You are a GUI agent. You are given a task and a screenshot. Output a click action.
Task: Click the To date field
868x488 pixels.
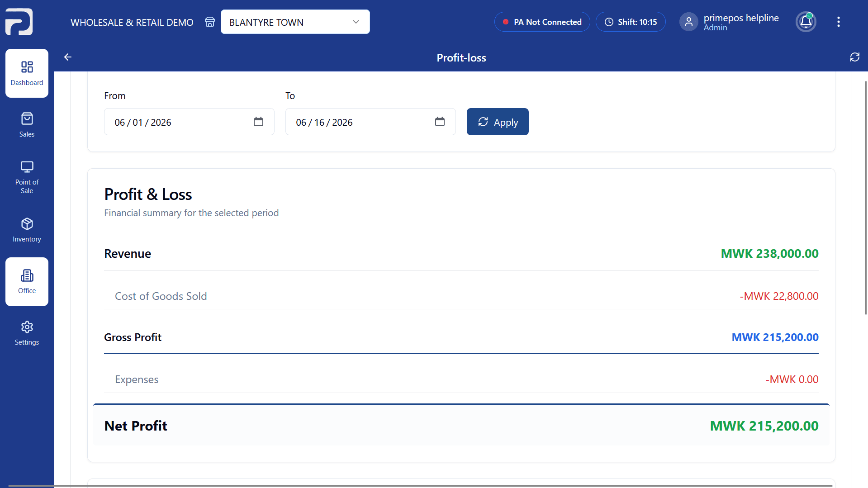[370, 122]
